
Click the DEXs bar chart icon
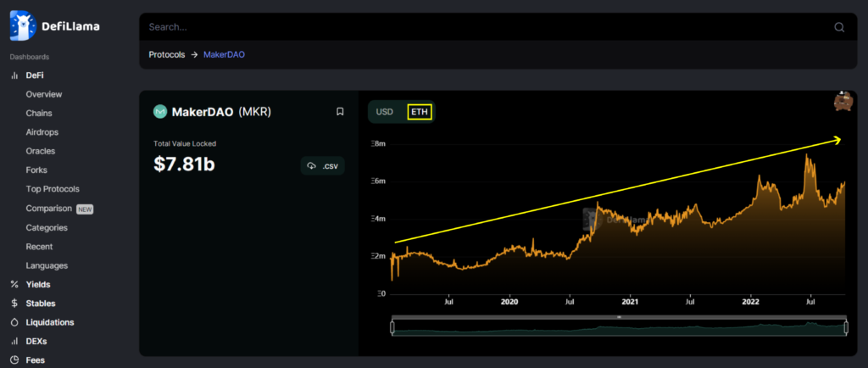(x=14, y=342)
